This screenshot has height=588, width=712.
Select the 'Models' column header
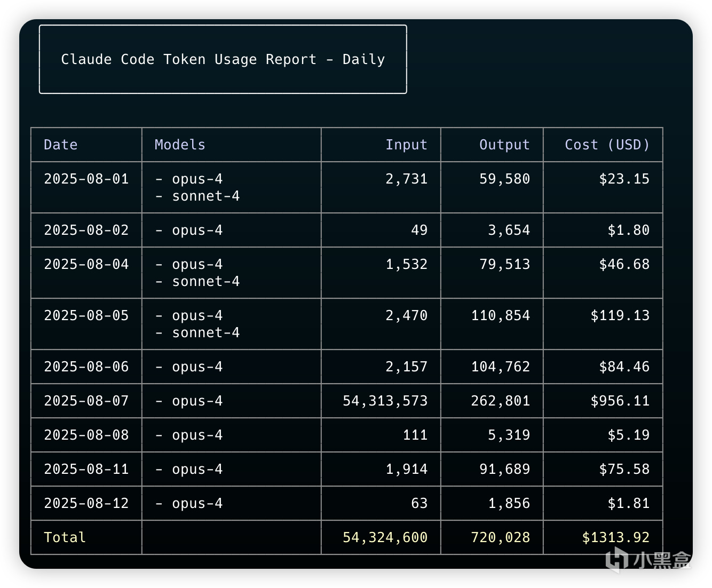[x=180, y=145]
